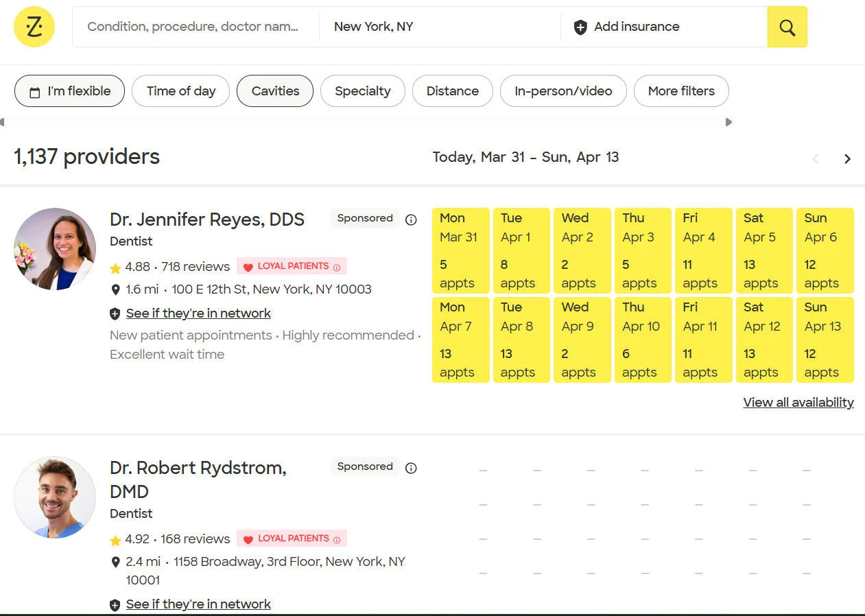Open the Time of day menu
The image size is (865, 616).
(180, 91)
